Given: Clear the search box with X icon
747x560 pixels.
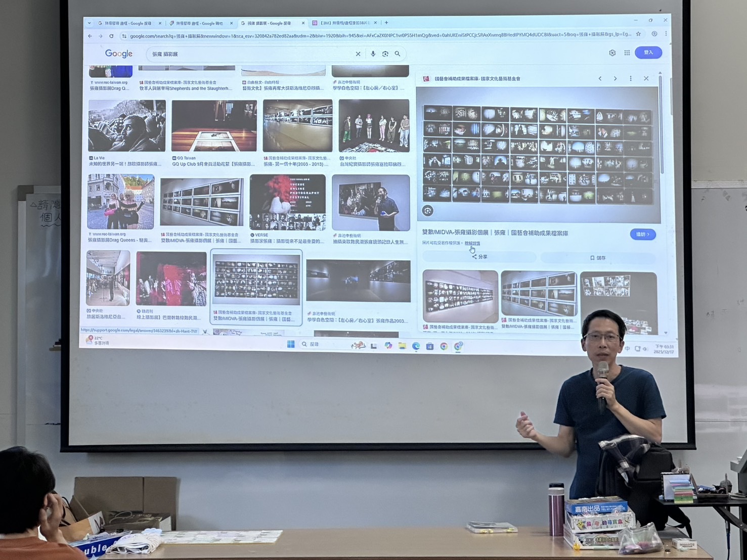Looking at the screenshot, I should (x=358, y=54).
